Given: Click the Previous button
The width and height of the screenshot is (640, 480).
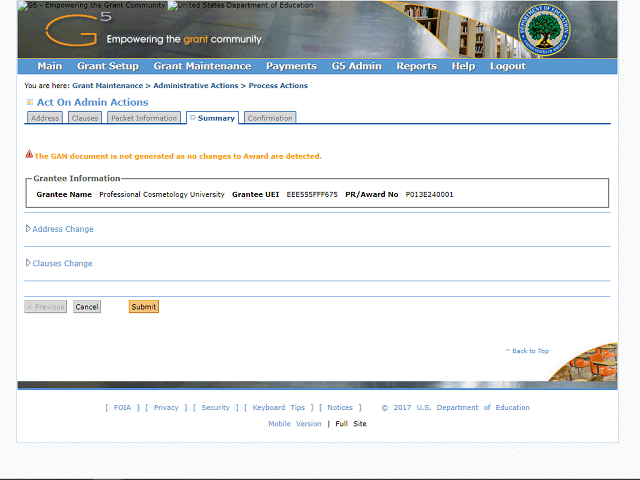Looking at the screenshot, I should click(x=46, y=307).
